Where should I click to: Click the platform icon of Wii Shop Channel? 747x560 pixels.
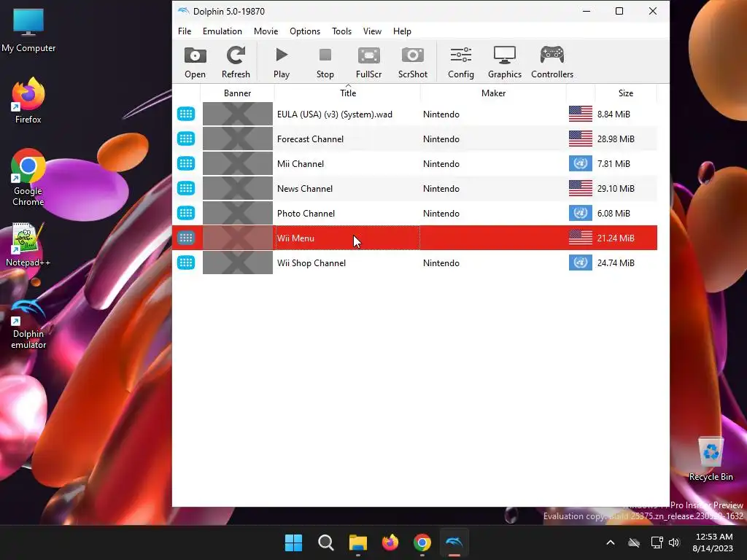[186, 262]
